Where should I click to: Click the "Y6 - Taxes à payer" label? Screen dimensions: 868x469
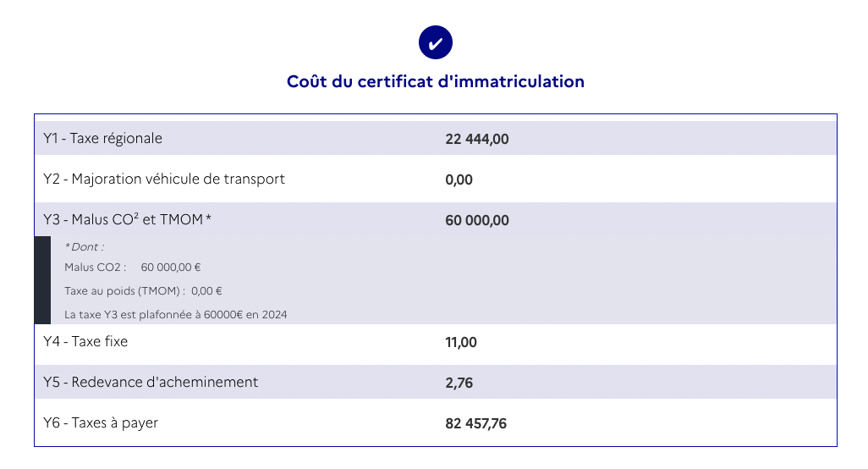click(x=101, y=422)
